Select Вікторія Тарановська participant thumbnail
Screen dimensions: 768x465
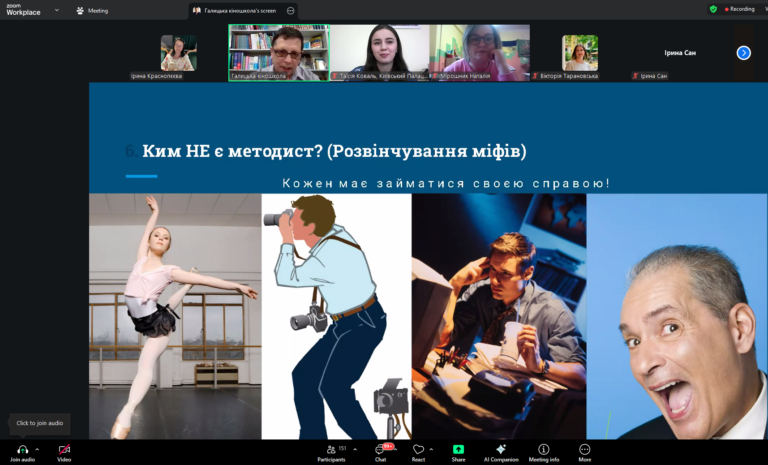tap(580, 53)
